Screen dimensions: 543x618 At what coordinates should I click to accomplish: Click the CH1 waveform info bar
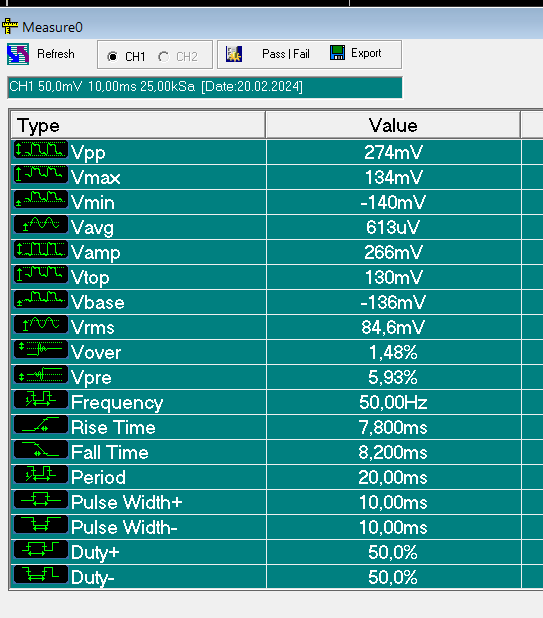pyautogui.click(x=205, y=87)
